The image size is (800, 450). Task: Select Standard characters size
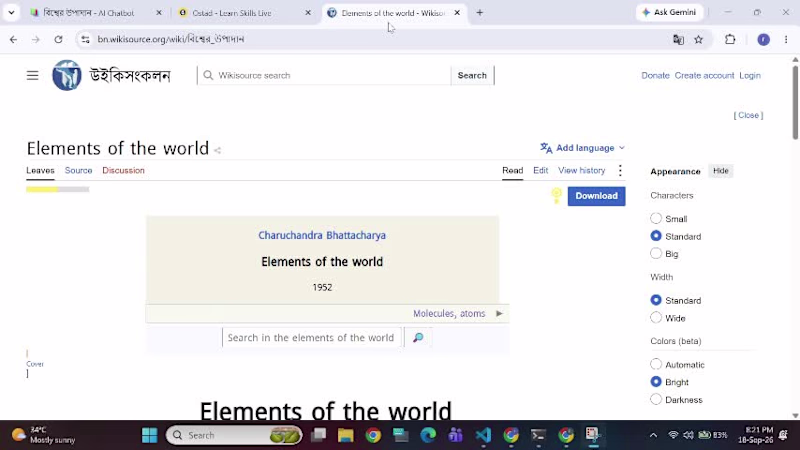pyautogui.click(x=656, y=236)
